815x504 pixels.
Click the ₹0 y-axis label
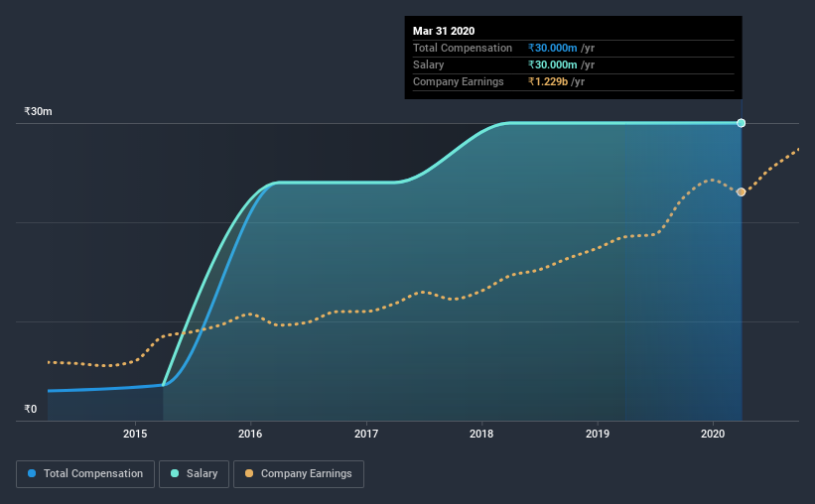pos(31,410)
